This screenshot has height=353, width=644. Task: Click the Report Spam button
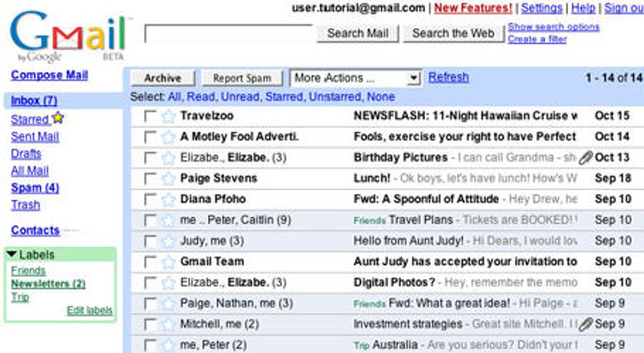click(242, 78)
